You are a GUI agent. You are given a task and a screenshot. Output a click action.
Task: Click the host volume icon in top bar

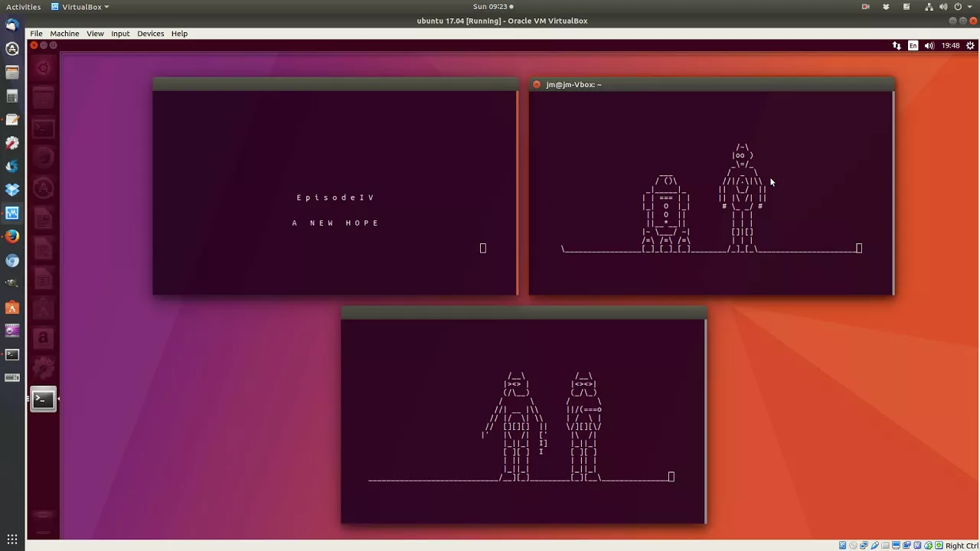(945, 7)
